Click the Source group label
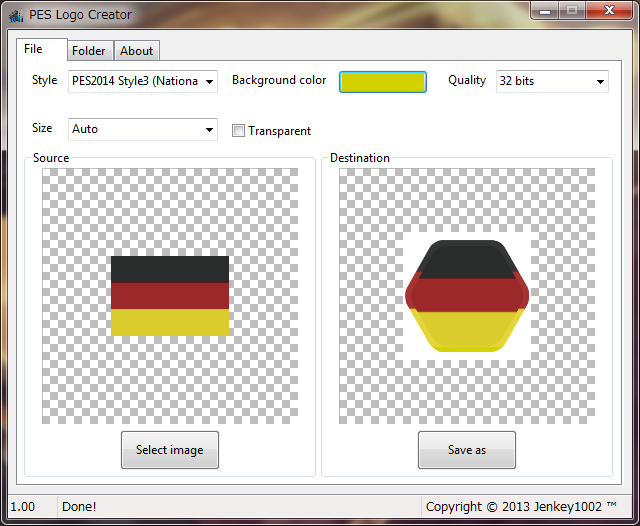The image size is (640, 526). point(51,158)
